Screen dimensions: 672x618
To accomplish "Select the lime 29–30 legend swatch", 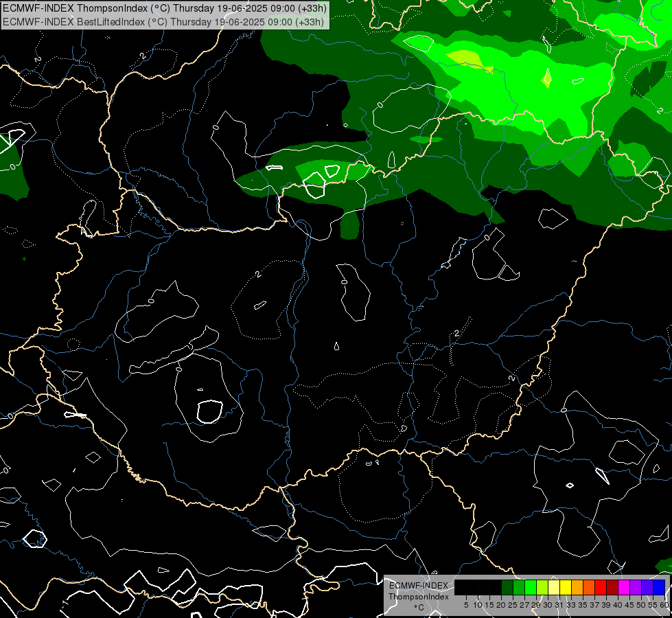I will 542,587.
